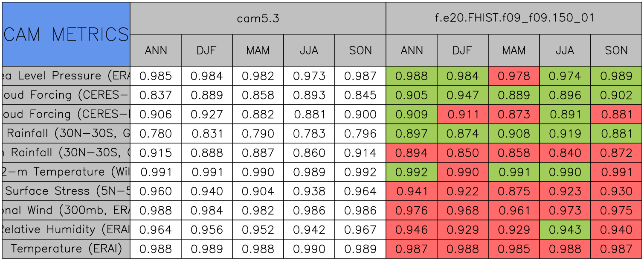This screenshot has height=261, width=644.
Task: Click the Surface Stress row label
Action: (x=66, y=191)
